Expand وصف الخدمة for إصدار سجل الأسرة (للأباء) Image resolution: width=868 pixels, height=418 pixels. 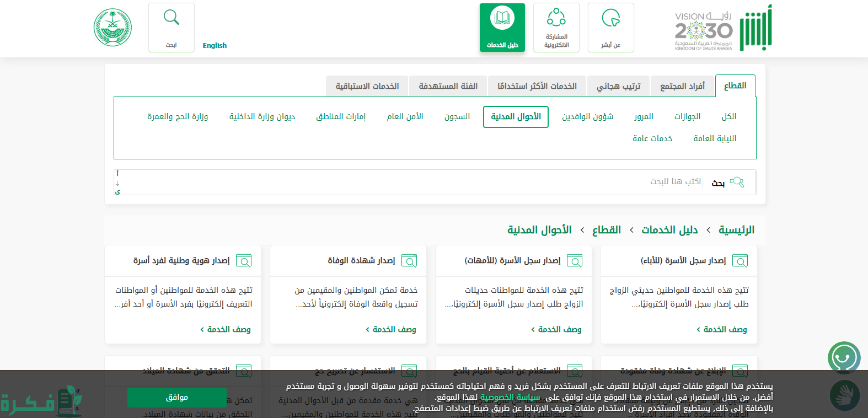point(721,329)
